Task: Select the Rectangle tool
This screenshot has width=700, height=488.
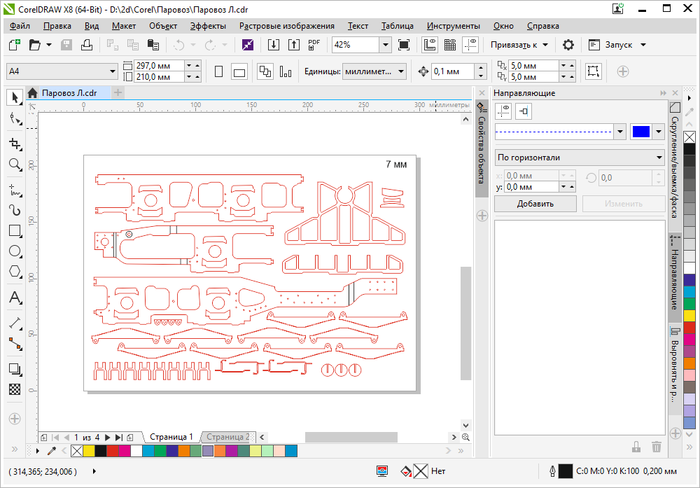Action: click(x=15, y=231)
